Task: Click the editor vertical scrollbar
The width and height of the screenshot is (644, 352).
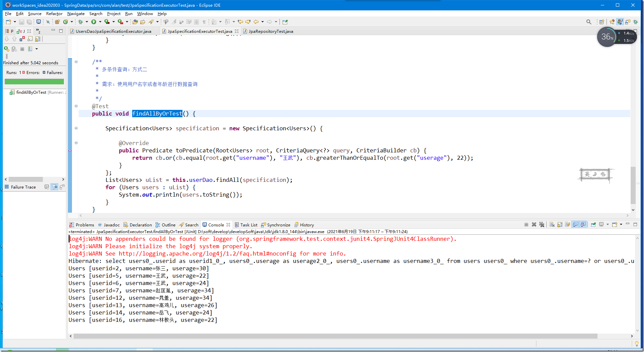Action: (633, 185)
